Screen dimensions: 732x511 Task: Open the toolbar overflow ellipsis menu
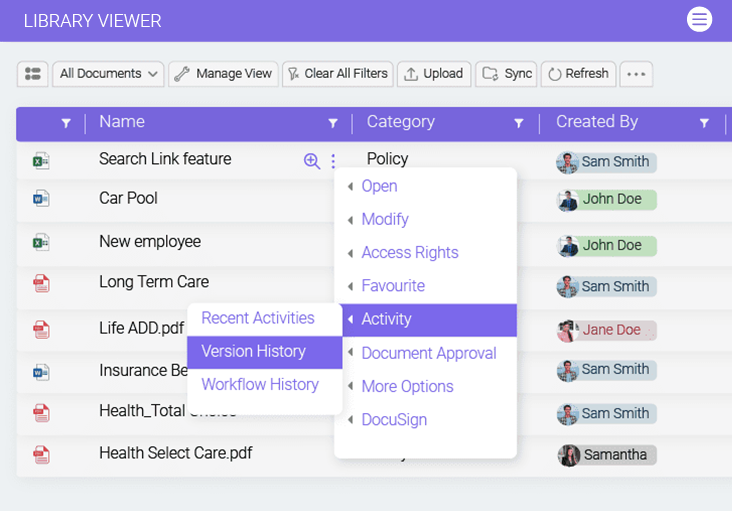click(636, 74)
